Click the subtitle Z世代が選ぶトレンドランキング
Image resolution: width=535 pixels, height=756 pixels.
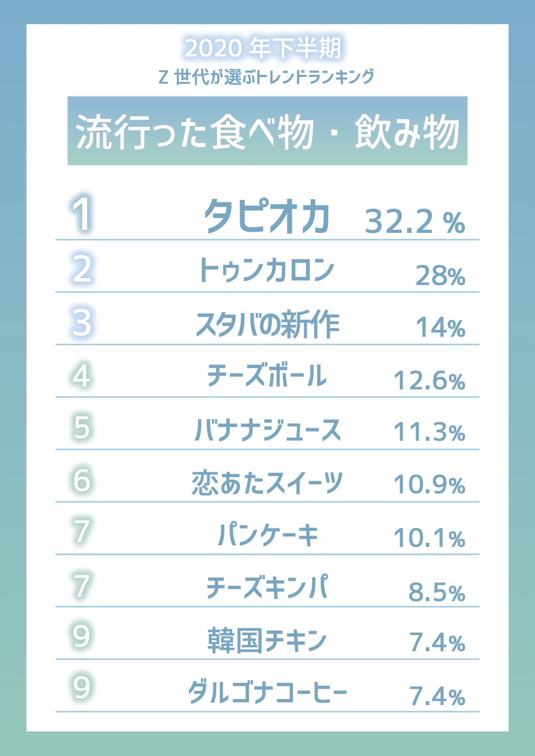tap(266, 77)
